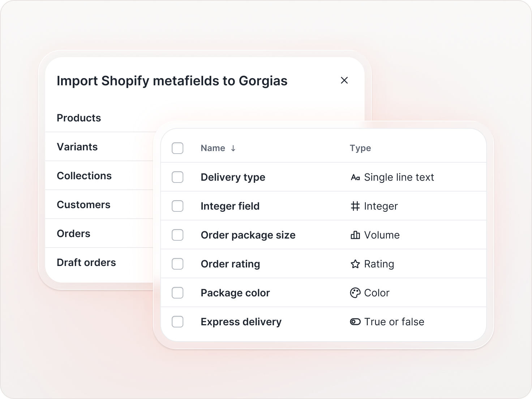532x399 pixels.
Task: Click the 'Package color' name text
Action: (235, 293)
